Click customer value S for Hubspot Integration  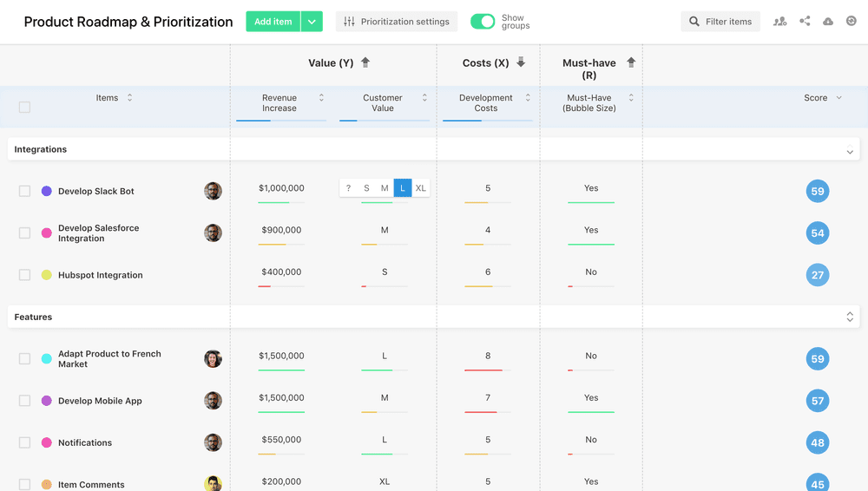click(385, 272)
